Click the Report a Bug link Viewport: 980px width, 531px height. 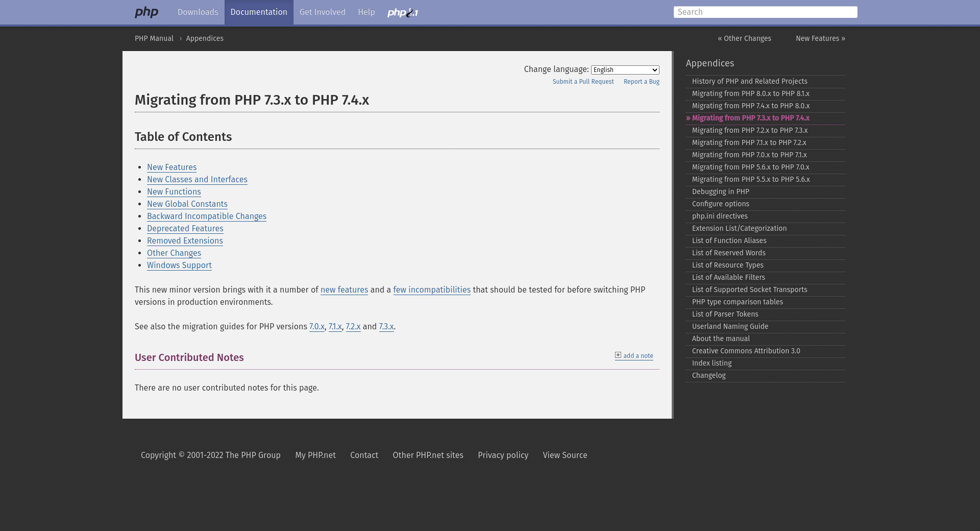click(641, 82)
